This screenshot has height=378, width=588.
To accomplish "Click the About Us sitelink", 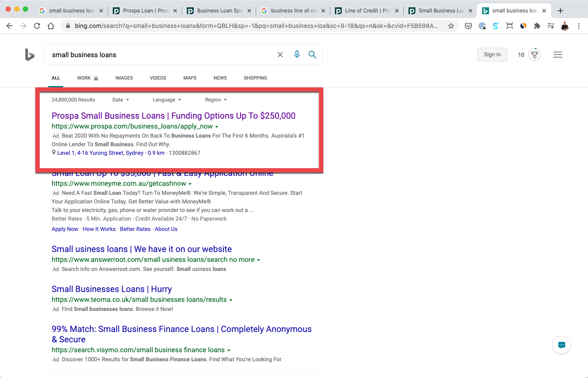I will coord(166,229).
